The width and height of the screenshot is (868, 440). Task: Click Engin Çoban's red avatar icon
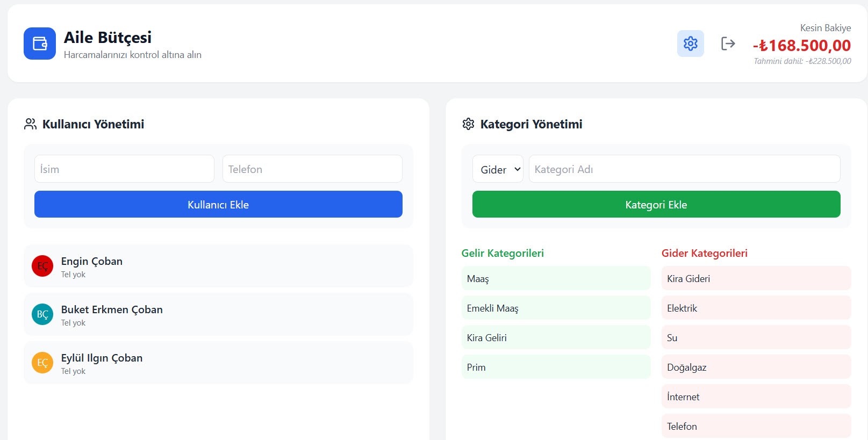click(42, 266)
